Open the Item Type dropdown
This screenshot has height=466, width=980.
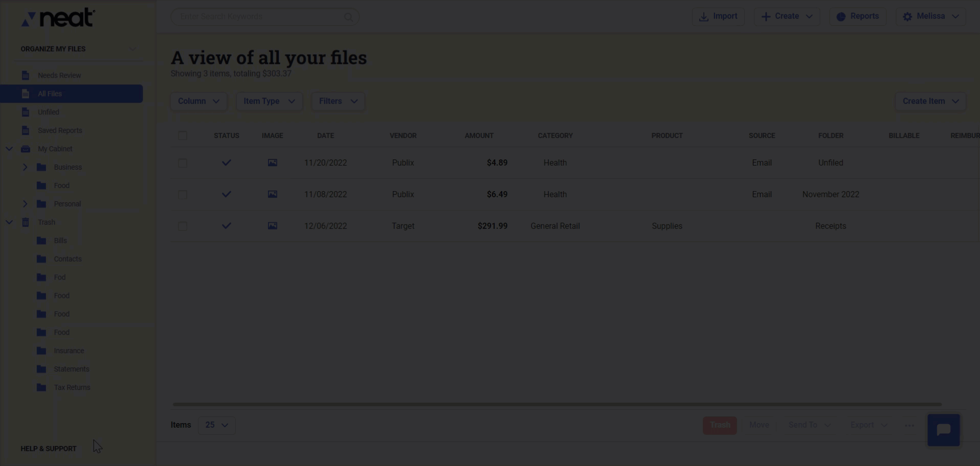point(269,101)
